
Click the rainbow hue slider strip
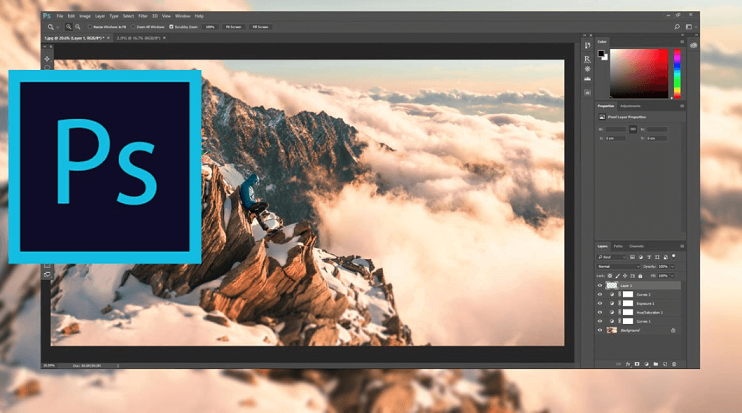pyautogui.click(x=677, y=73)
